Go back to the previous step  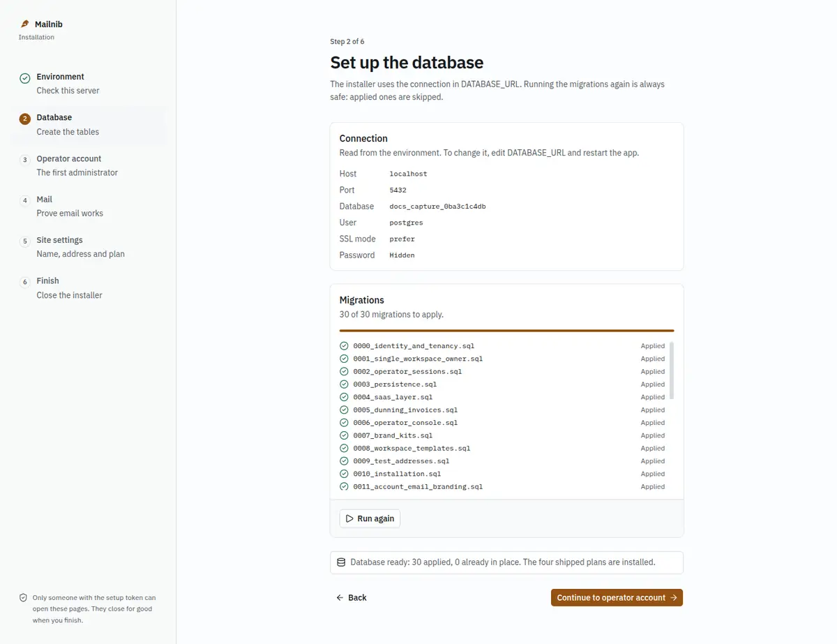click(x=351, y=598)
